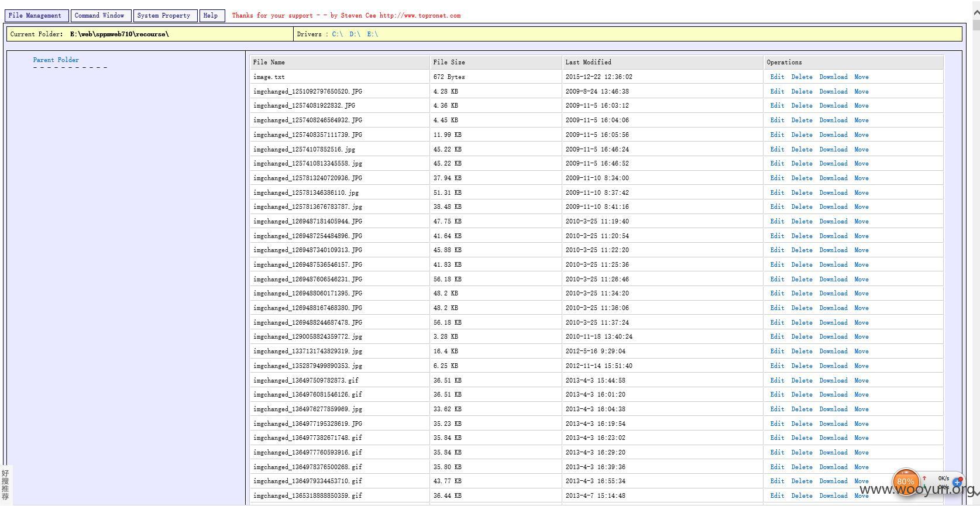Edit the image.txt file
The height and width of the screenshot is (506, 980).
pos(777,77)
